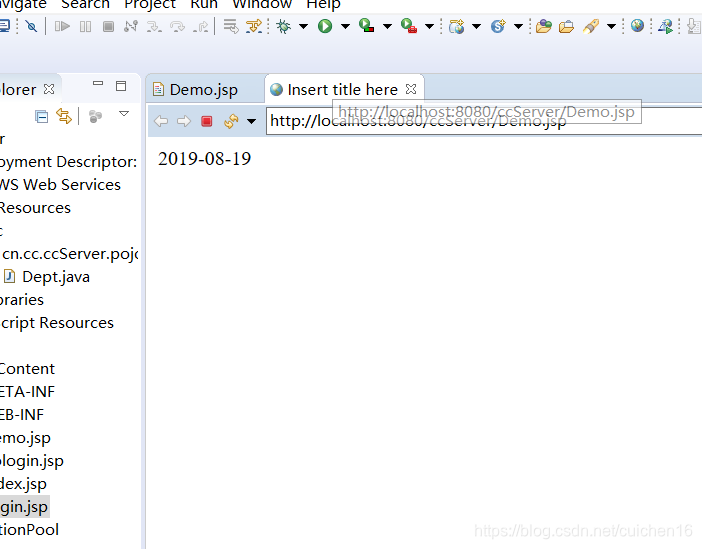Open the Search menu
The height and width of the screenshot is (549, 702).
85,4
